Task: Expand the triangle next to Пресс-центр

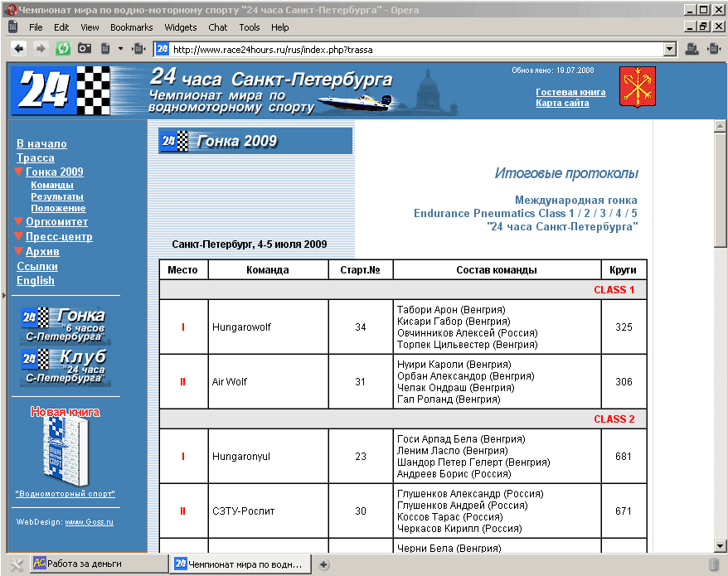Action: coord(18,236)
